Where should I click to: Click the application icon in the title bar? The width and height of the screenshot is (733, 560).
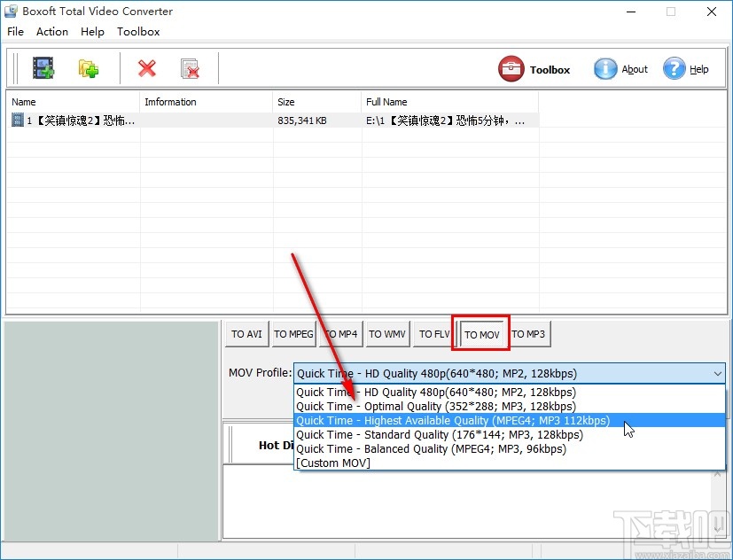[10, 11]
